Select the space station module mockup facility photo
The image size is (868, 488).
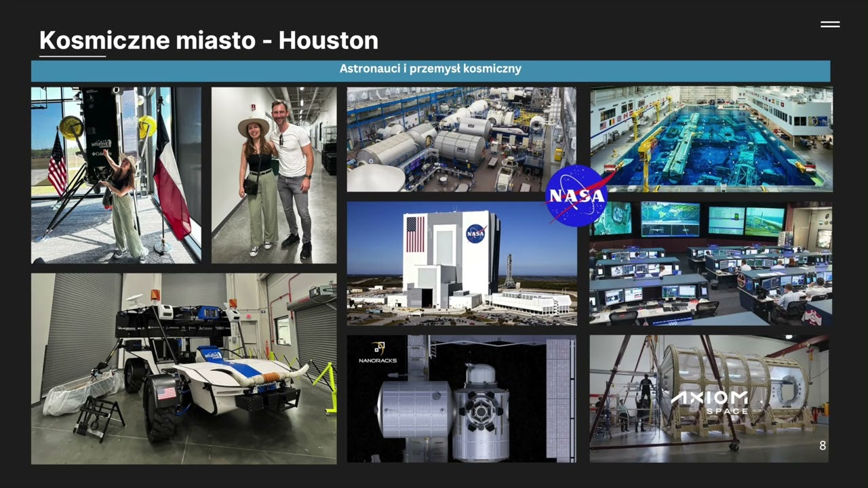click(461, 140)
